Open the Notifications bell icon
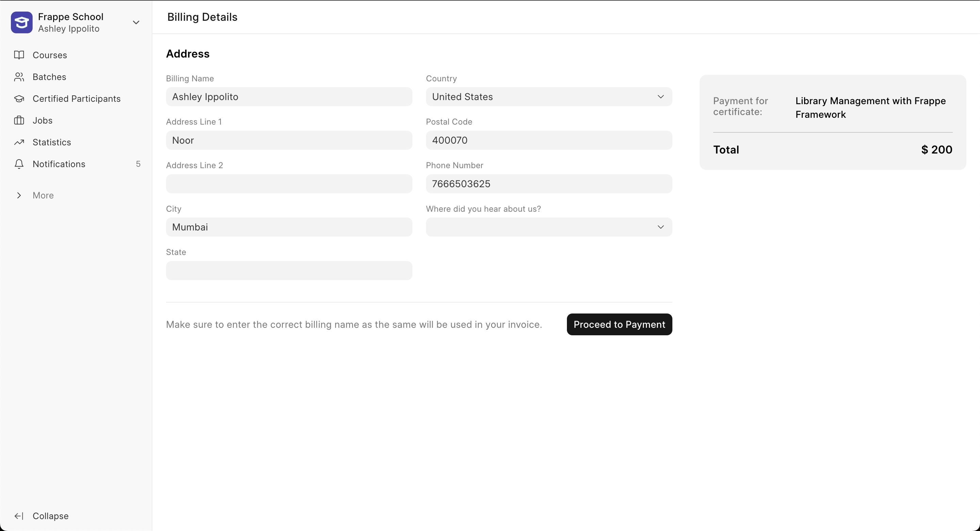Viewport: 980px width, 531px height. [x=19, y=164]
